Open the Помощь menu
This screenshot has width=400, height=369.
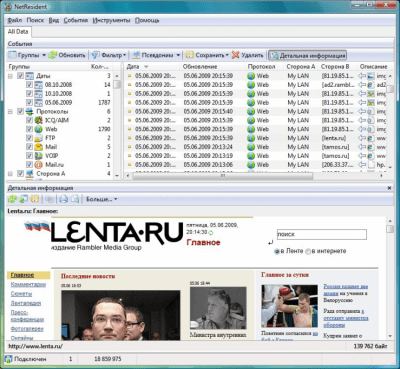(147, 20)
